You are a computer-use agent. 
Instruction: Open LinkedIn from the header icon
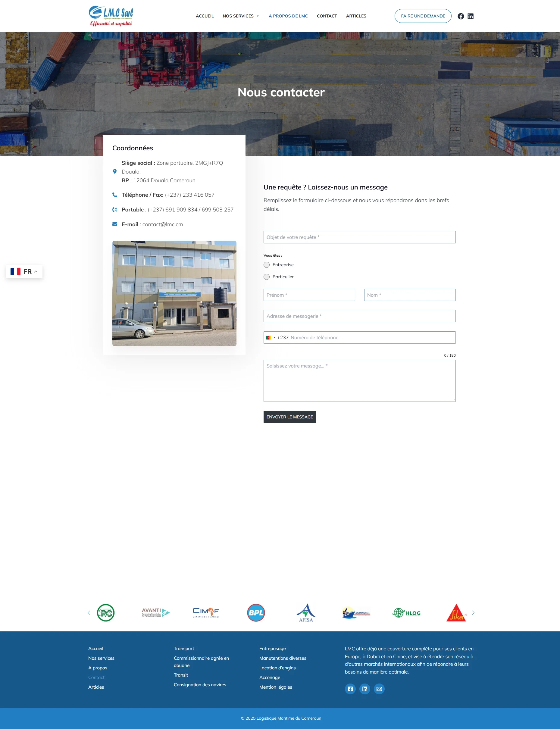pyautogui.click(x=471, y=16)
